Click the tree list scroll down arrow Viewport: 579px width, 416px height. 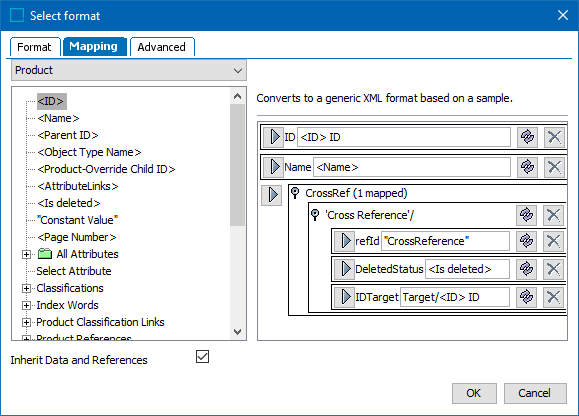click(237, 331)
